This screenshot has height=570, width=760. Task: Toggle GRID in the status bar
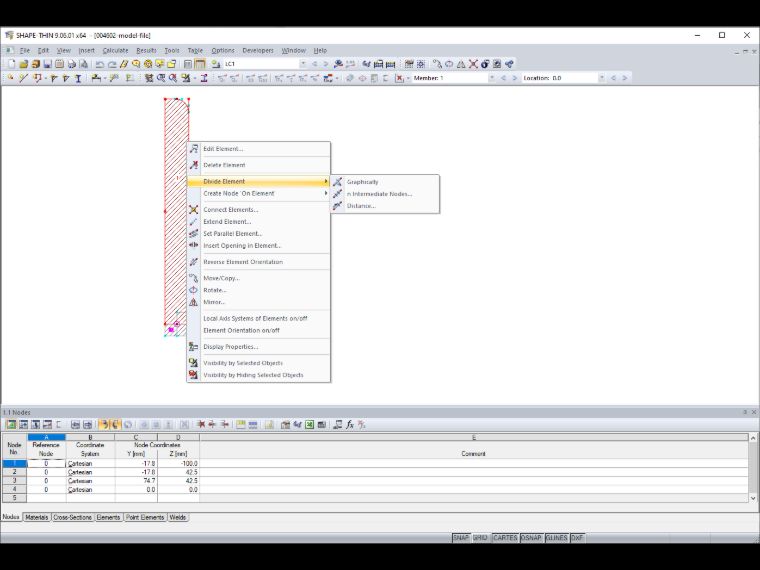click(480, 538)
